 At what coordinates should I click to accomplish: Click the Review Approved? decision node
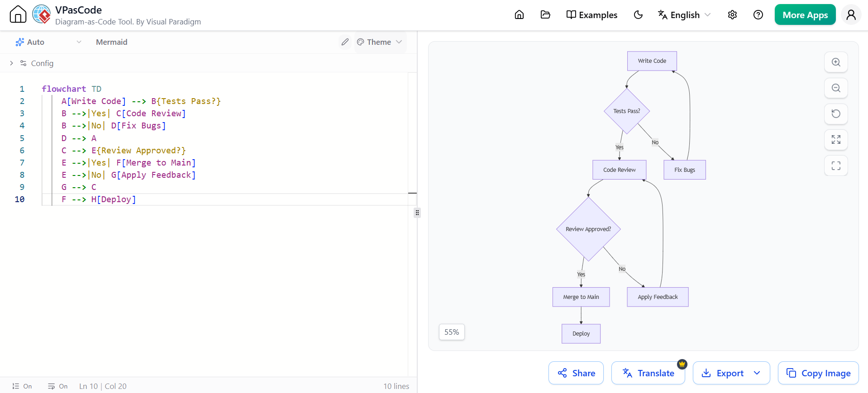pyautogui.click(x=588, y=229)
